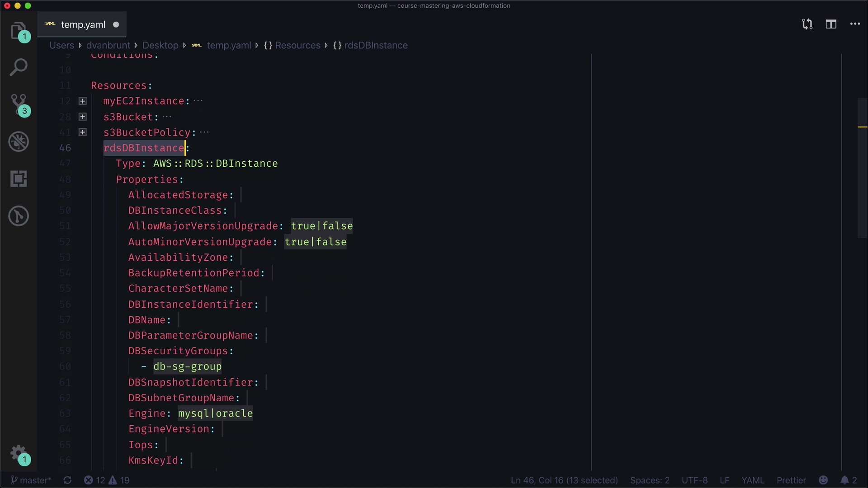Viewport: 868px width, 488px height.
Task: Open the More Actions ellipsis menu
Action: coord(855,24)
